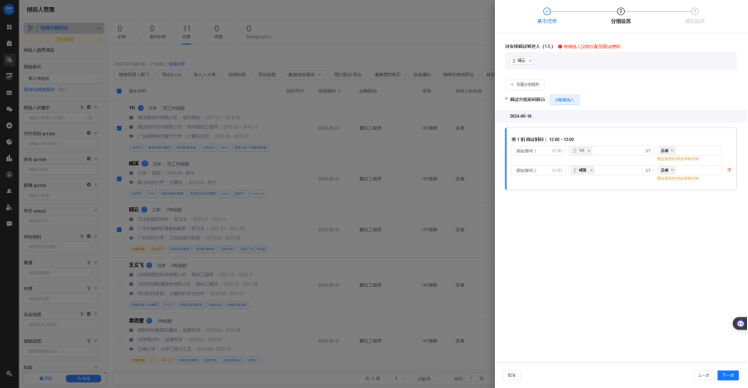Click the 面试房间 2 name input field

pos(539,170)
